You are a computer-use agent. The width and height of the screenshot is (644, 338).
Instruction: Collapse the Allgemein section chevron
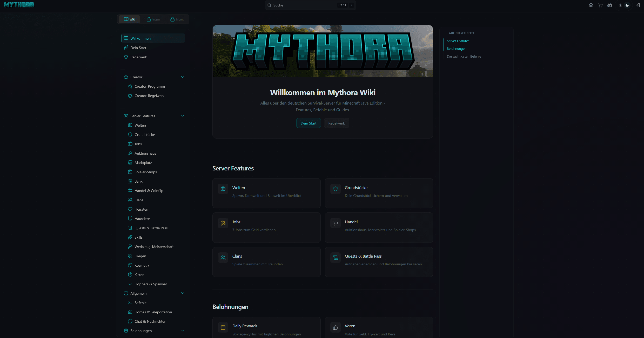[x=183, y=293]
